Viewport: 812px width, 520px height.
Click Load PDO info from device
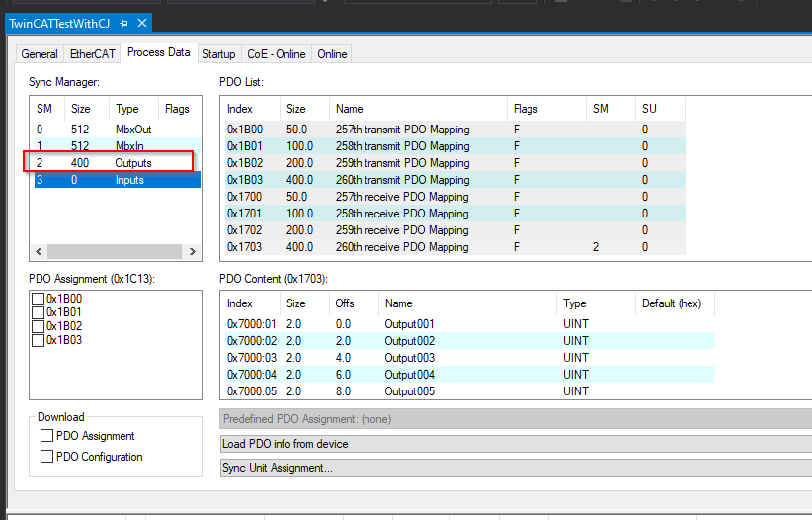pyautogui.click(x=516, y=444)
